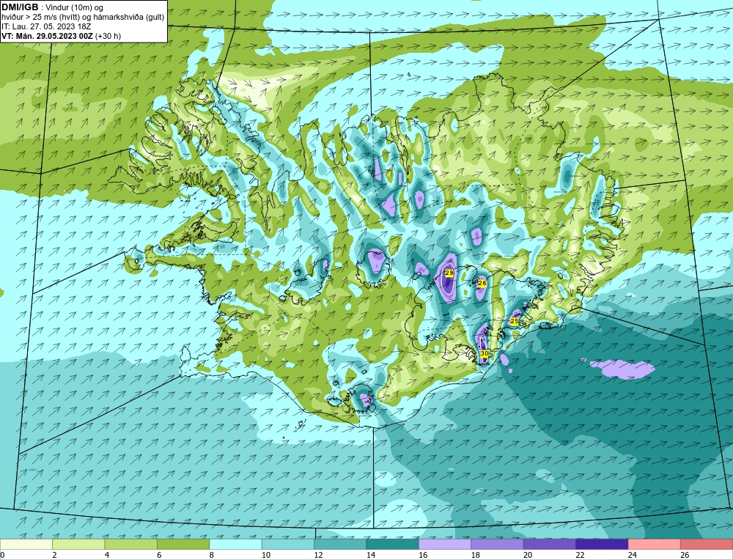Click the scale number "16" under the legend
The height and width of the screenshot is (560, 733).
(423, 555)
